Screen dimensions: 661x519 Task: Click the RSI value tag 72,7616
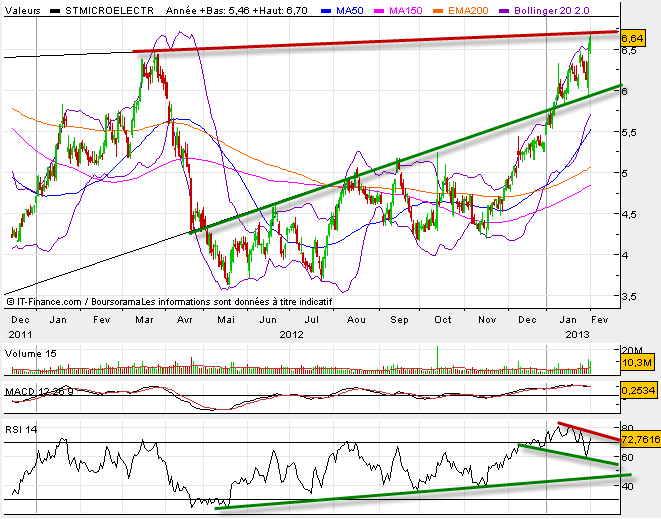pos(639,439)
